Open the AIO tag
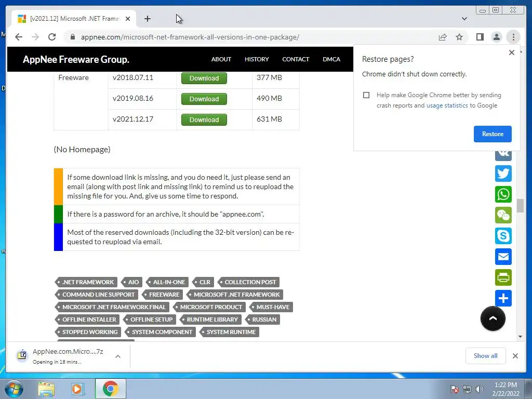This screenshot has height=399, width=532. coord(131,282)
